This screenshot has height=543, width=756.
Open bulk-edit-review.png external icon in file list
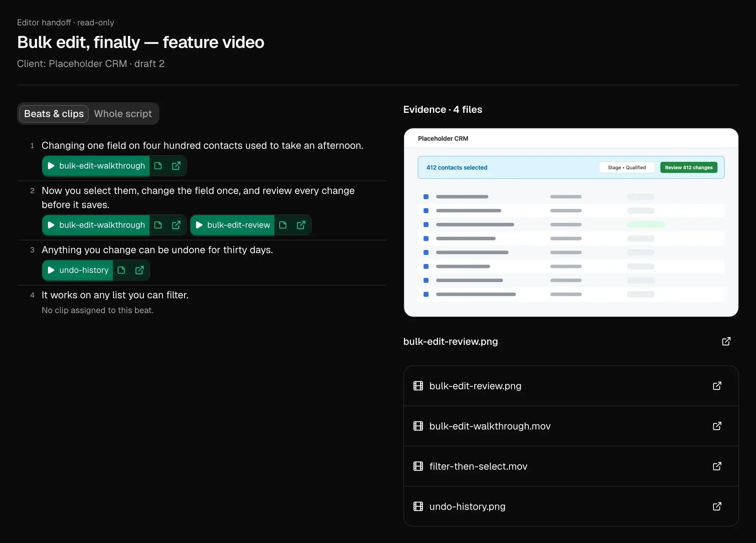pos(717,386)
